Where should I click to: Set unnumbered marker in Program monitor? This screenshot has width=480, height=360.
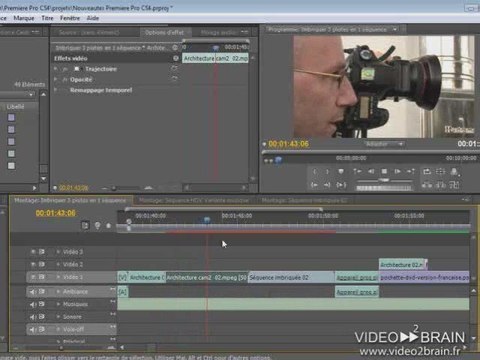coord(341,171)
